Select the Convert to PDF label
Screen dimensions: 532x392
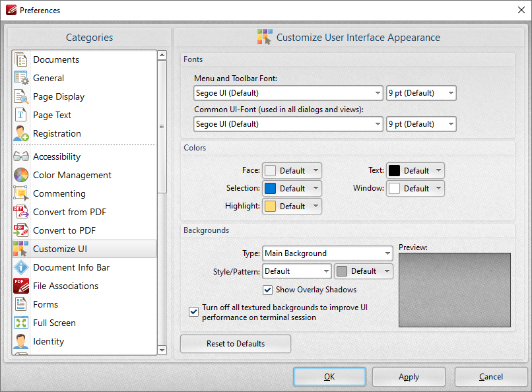pos(65,230)
